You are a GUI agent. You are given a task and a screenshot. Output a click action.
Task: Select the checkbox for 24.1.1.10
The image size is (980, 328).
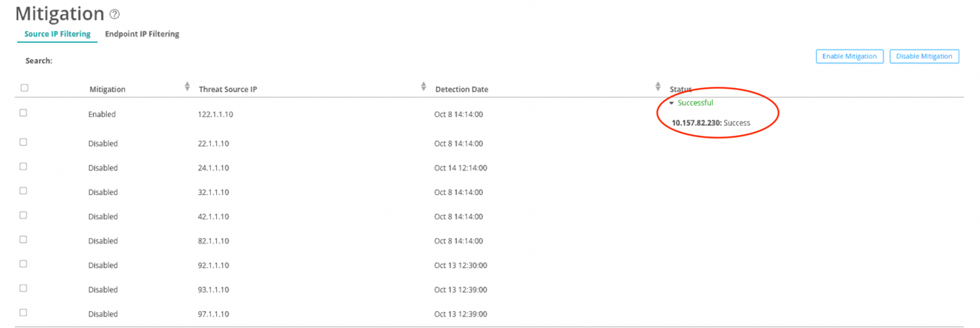tap(23, 166)
